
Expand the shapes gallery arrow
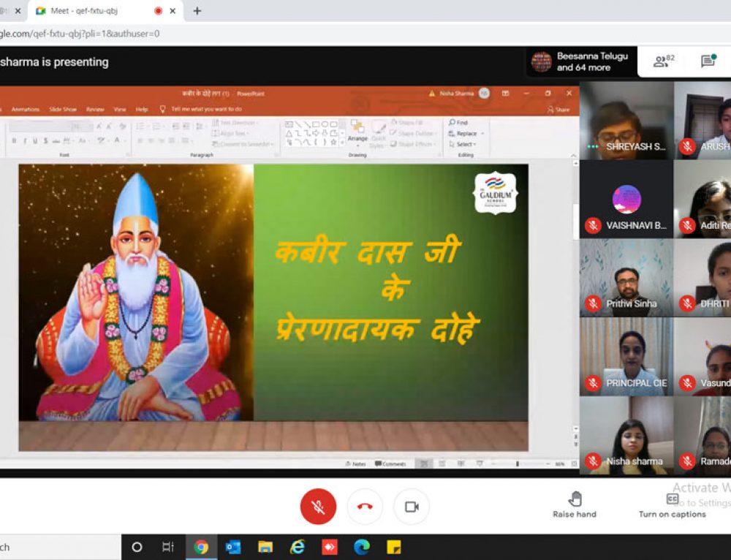pos(343,143)
